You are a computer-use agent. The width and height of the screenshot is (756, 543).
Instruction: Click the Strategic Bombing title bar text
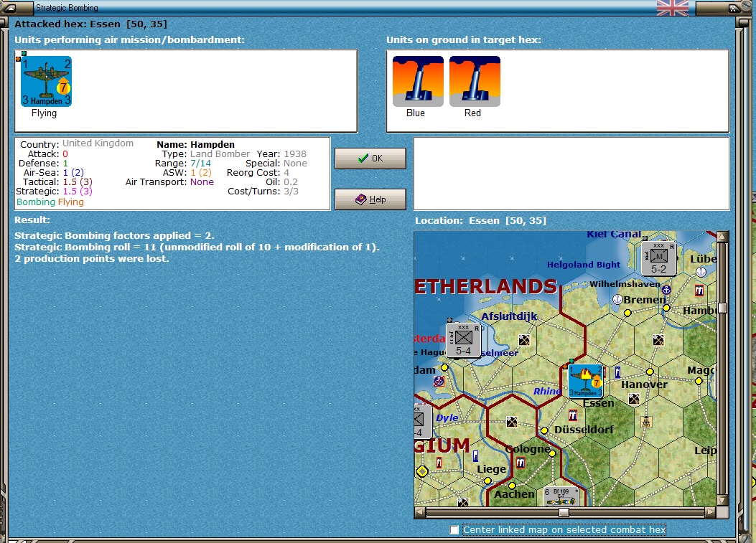pos(67,8)
